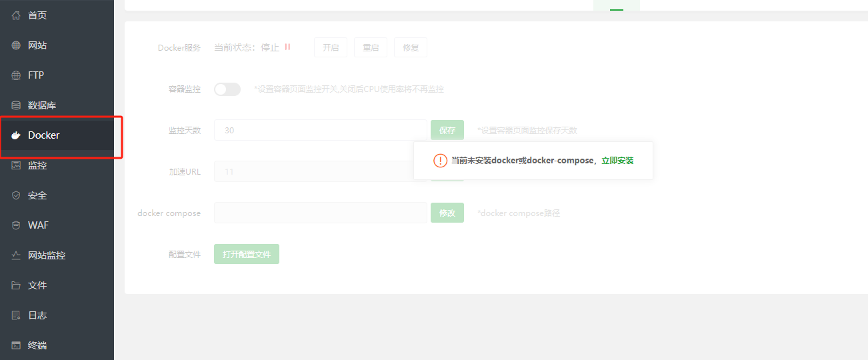Screen dimensions: 868x360
Task: Click the 修复 button
Action: (411, 47)
